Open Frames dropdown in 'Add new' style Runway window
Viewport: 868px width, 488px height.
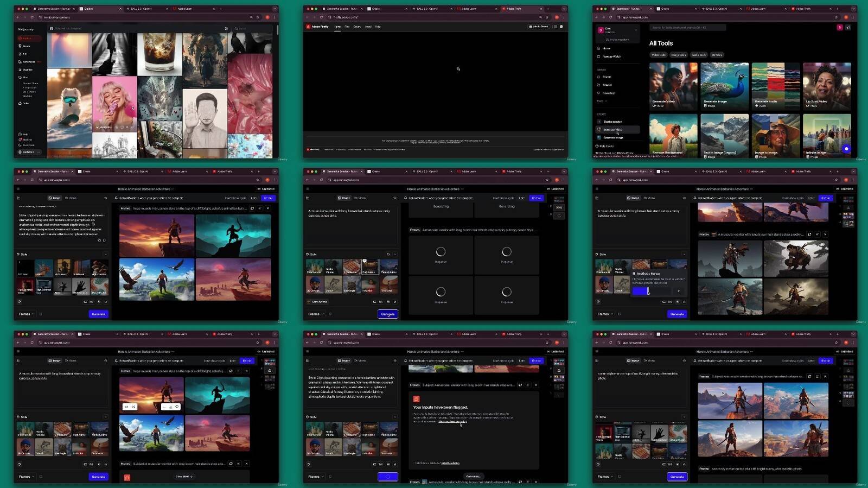click(27, 314)
